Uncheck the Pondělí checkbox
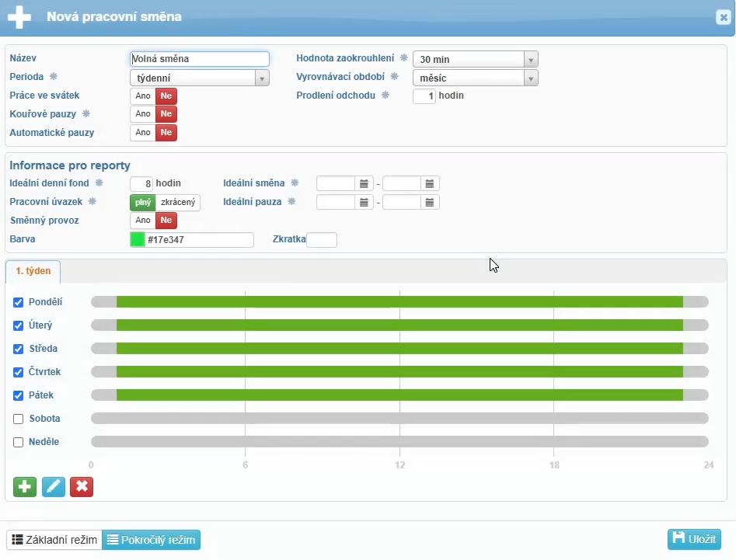Image resolution: width=736 pixels, height=560 pixels. [19, 302]
